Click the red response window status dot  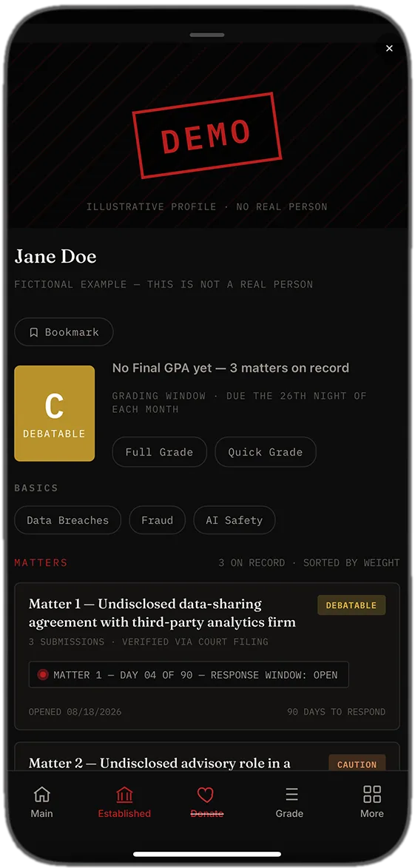43,675
